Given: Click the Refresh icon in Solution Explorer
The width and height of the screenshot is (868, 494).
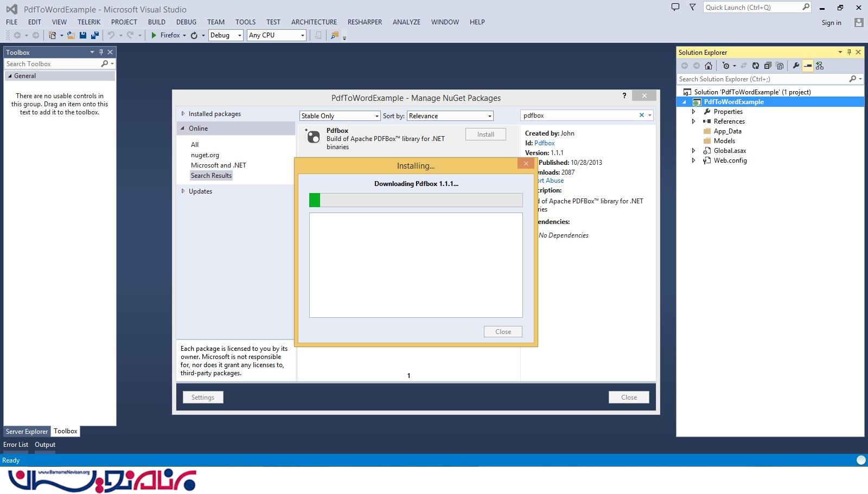Looking at the screenshot, I should click(x=755, y=66).
